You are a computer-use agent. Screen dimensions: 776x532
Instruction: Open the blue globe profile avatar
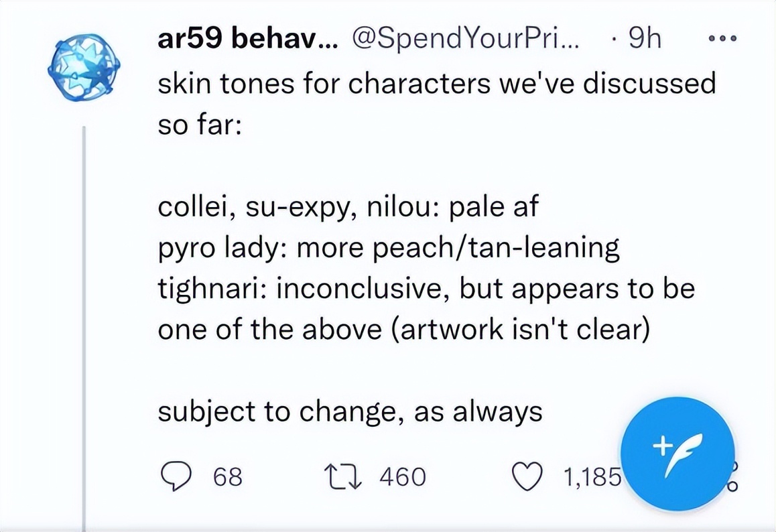point(84,67)
